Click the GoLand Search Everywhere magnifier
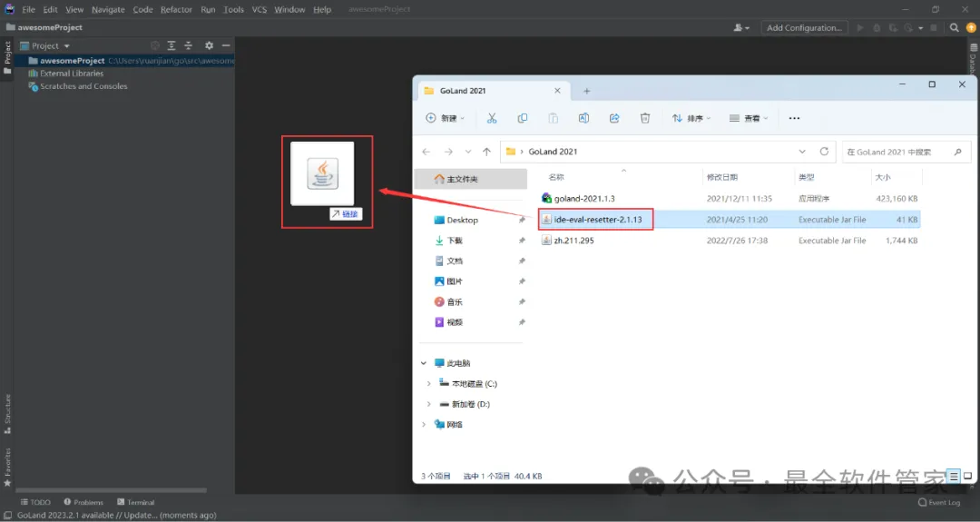The width and height of the screenshot is (980, 522). [x=955, y=27]
